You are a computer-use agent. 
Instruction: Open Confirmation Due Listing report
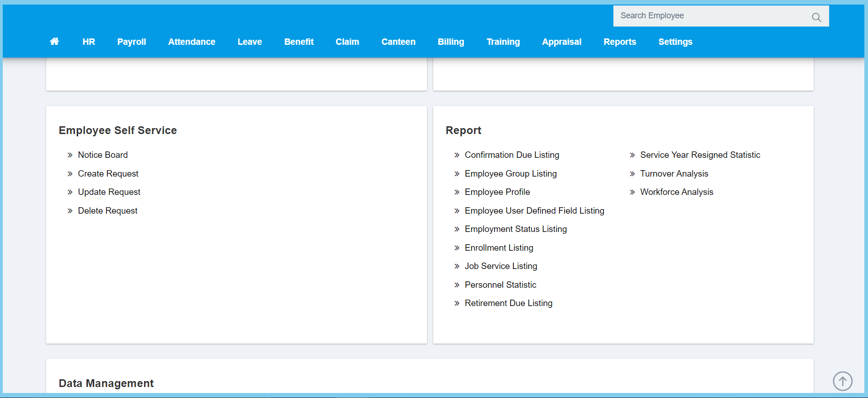[511, 155]
